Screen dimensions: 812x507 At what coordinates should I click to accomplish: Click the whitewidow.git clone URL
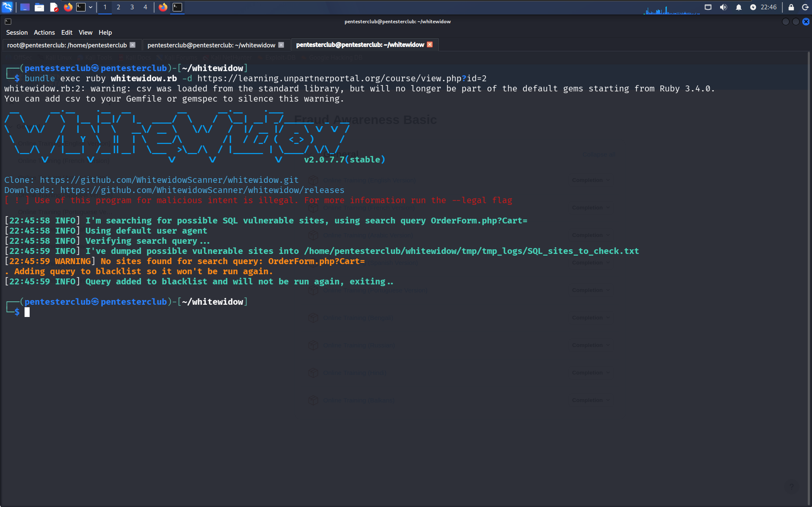click(x=169, y=180)
